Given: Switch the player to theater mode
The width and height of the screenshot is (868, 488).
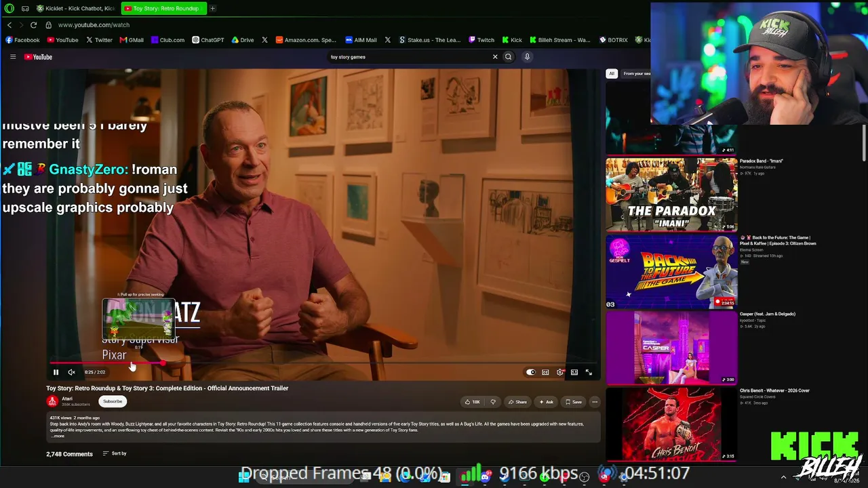Looking at the screenshot, I should (574, 372).
